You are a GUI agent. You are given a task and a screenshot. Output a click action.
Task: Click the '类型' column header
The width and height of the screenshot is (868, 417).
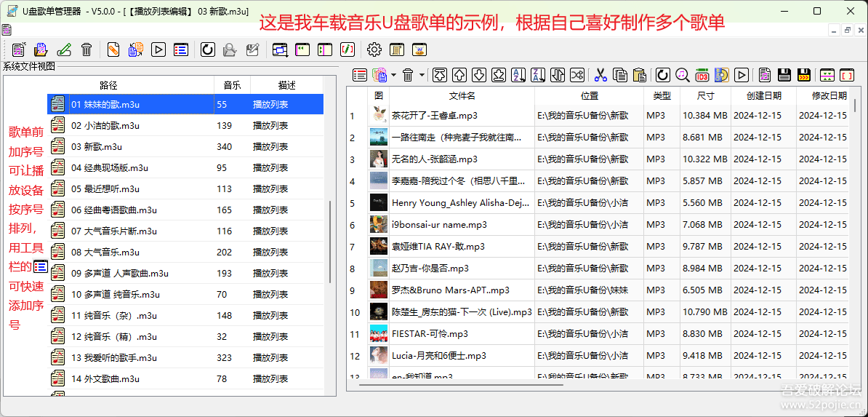pos(662,96)
